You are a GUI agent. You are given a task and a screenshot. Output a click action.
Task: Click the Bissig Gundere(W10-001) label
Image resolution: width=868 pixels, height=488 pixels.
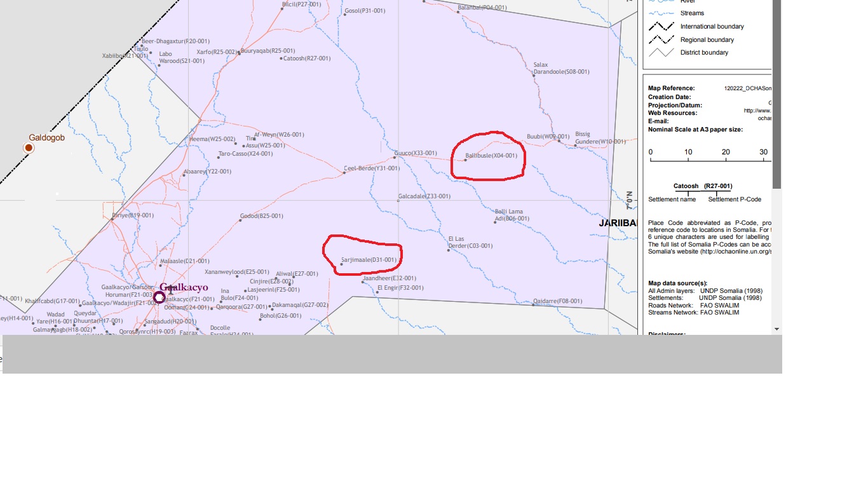coord(600,138)
